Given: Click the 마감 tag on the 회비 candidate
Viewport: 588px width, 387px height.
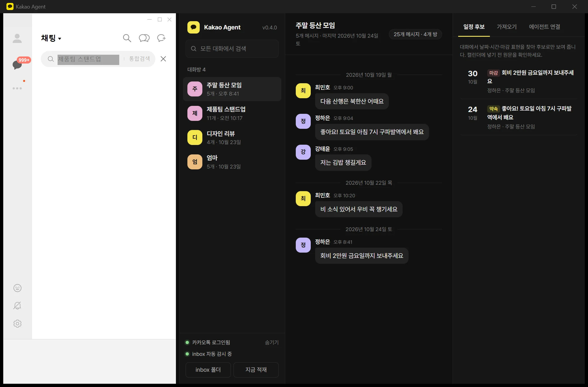Looking at the screenshot, I should pyautogui.click(x=493, y=73).
